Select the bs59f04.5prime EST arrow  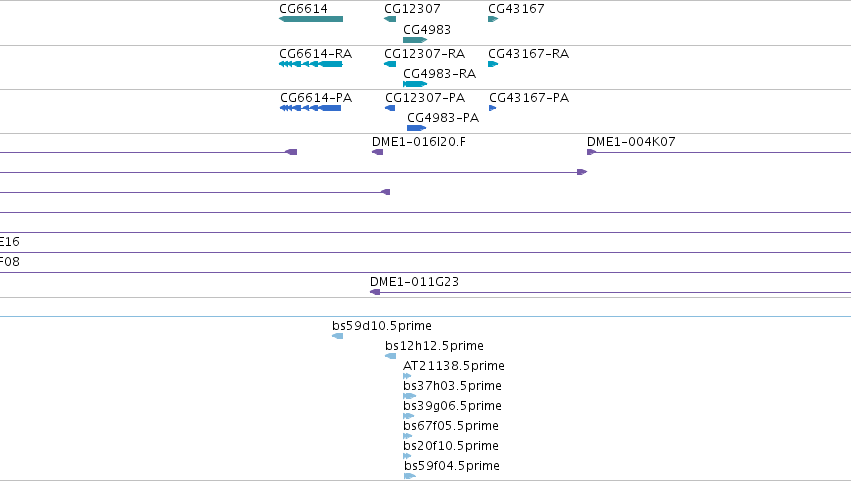(409, 476)
